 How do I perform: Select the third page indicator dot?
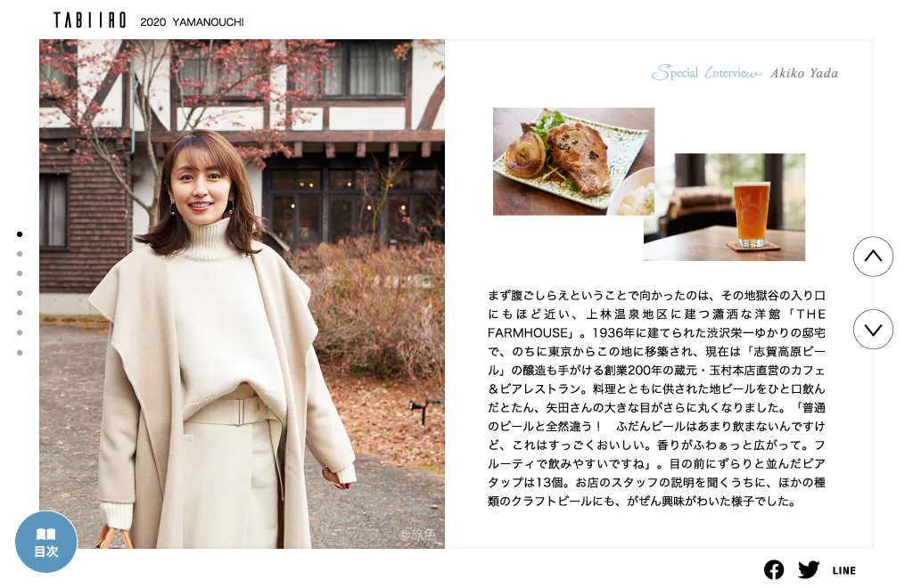pos(20,274)
